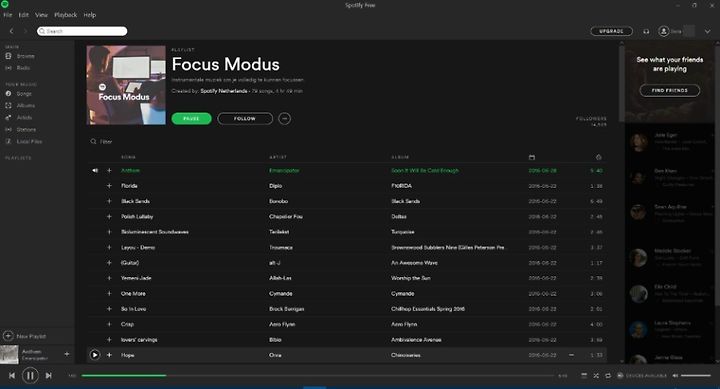Open Local Files in the sidebar
Image resolution: width=720 pixels, height=389 pixels.
29,141
